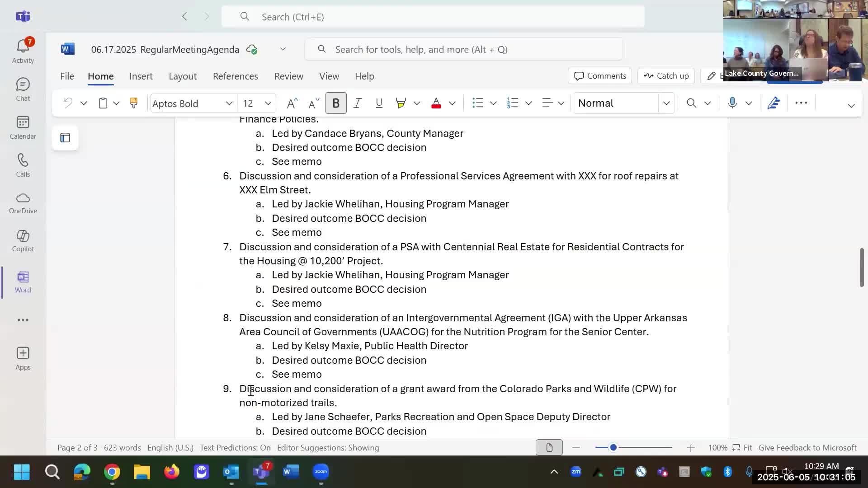868x488 pixels.
Task: Toggle Underline formatting
Action: pyautogui.click(x=379, y=103)
